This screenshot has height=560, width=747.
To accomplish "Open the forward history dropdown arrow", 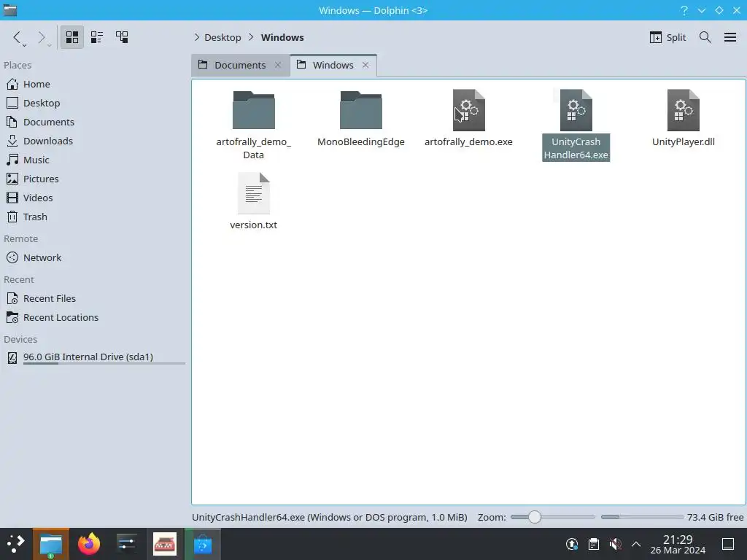I will click(x=49, y=45).
